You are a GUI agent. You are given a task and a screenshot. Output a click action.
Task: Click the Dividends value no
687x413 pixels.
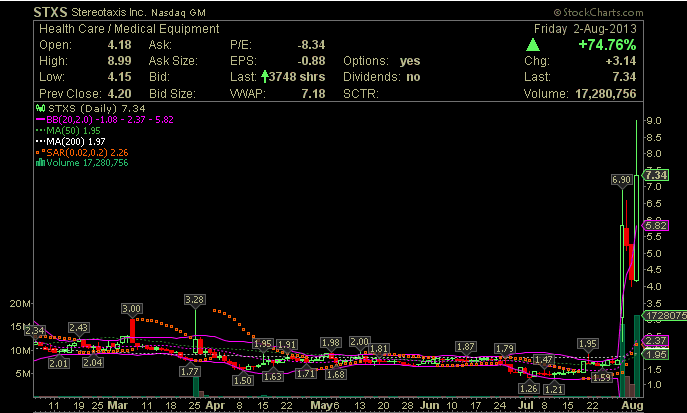coord(413,77)
